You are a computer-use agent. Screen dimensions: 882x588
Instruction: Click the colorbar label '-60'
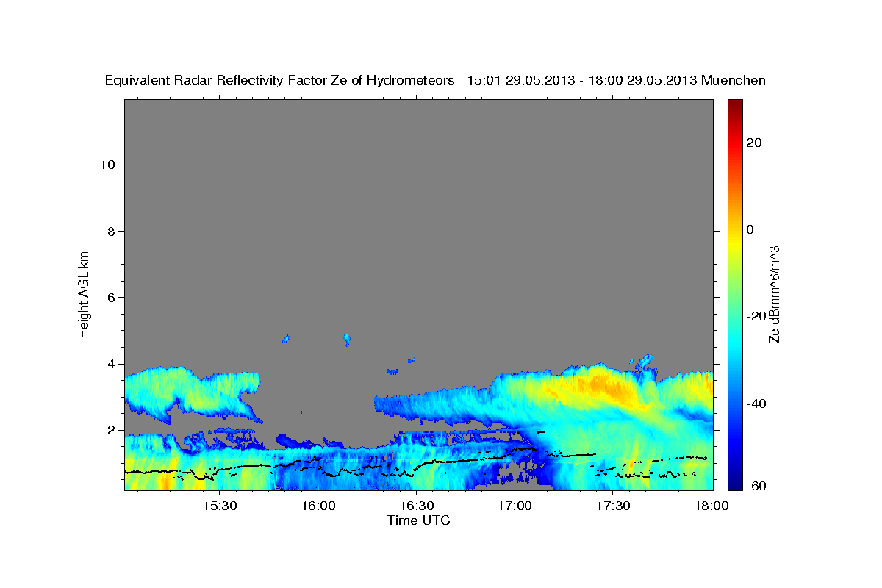coord(757,486)
